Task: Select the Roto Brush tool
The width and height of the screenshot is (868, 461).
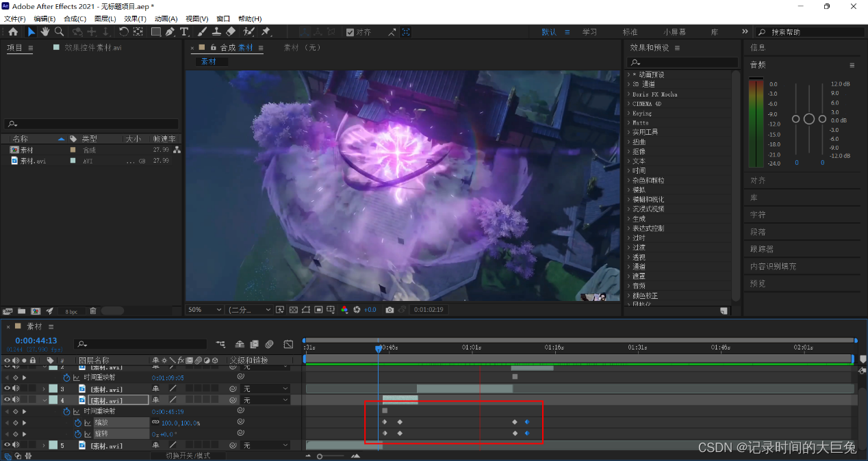Action: pyautogui.click(x=248, y=31)
